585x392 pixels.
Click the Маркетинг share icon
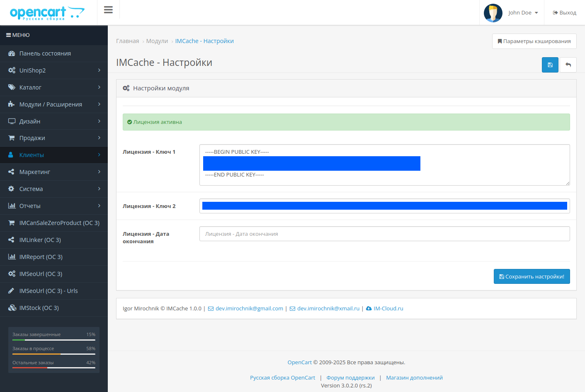click(11, 172)
